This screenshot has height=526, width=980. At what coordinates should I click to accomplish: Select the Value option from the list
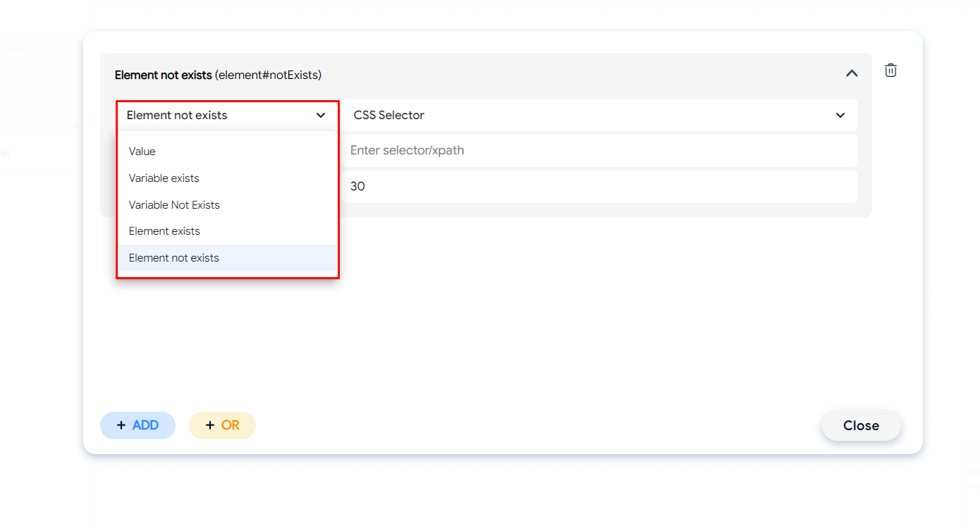pos(142,152)
